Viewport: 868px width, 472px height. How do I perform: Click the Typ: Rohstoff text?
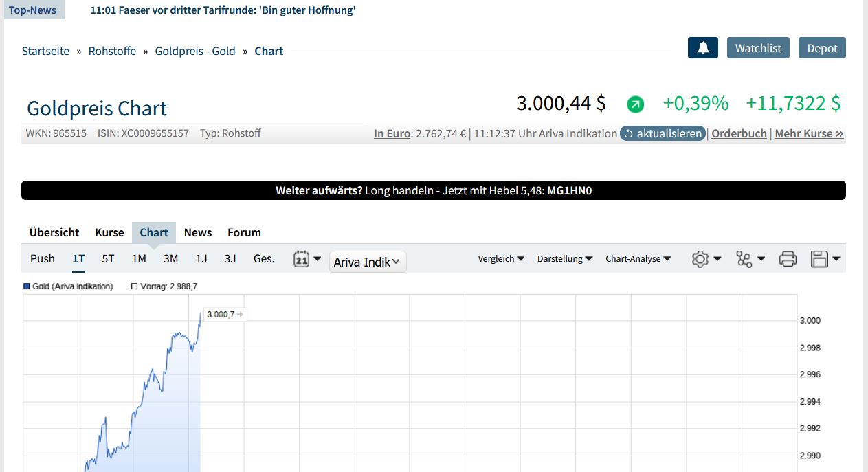click(230, 133)
